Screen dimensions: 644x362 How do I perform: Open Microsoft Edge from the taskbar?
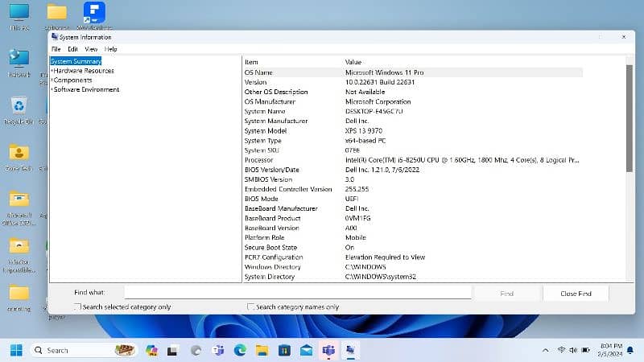240,350
